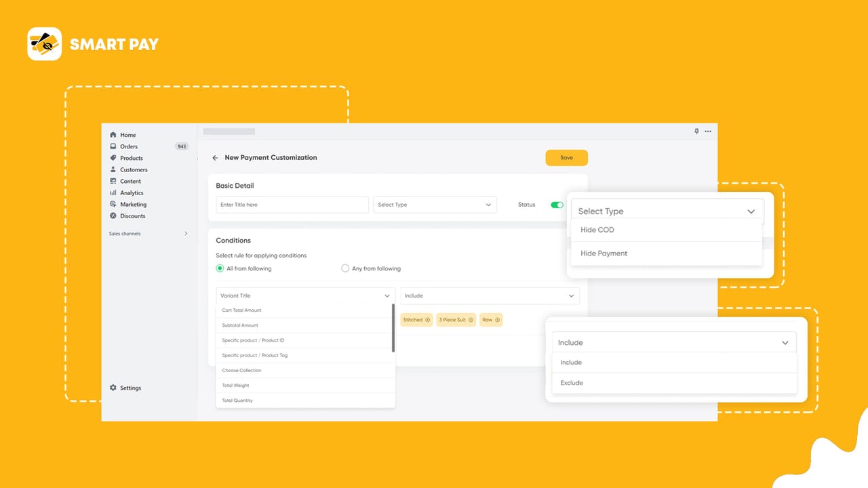Open the Variant Title dropdown
Screen dimensions: 868x488
(305, 296)
